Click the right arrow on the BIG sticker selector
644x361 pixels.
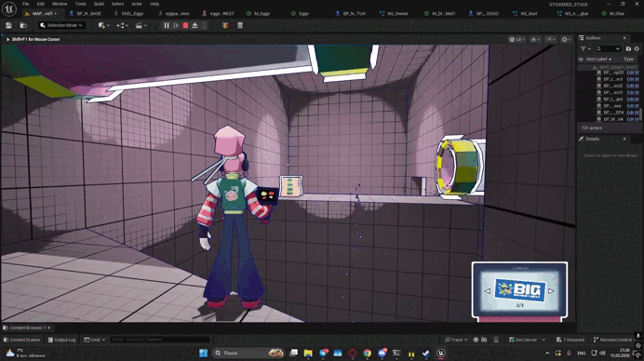[x=551, y=291]
